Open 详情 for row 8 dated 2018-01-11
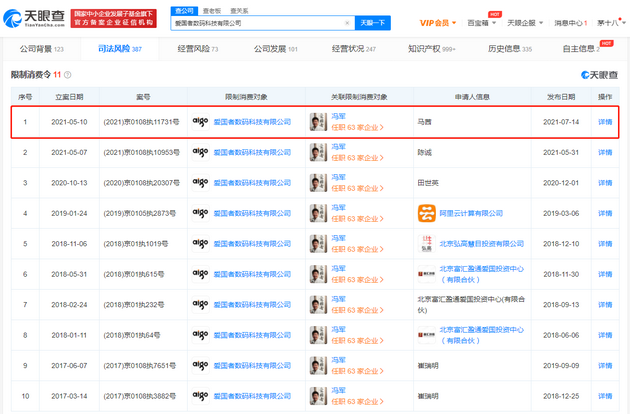The image size is (630, 414). point(605,335)
